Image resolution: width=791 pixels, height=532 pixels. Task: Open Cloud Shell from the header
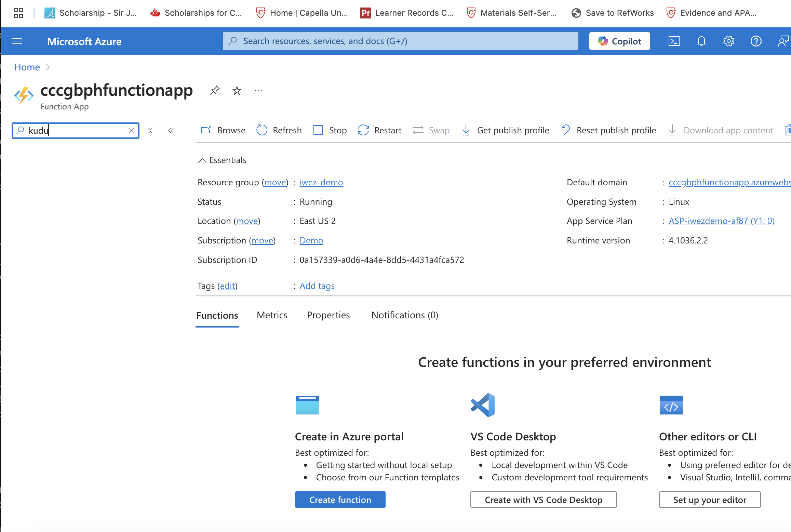tap(674, 41)
